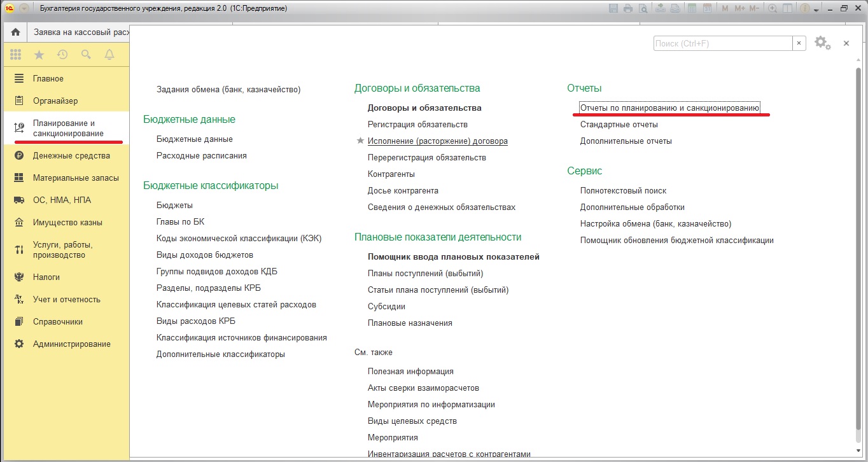Open the calculator icon in title bar
Viewport: 868px width, 462px height.
(693, 8)
